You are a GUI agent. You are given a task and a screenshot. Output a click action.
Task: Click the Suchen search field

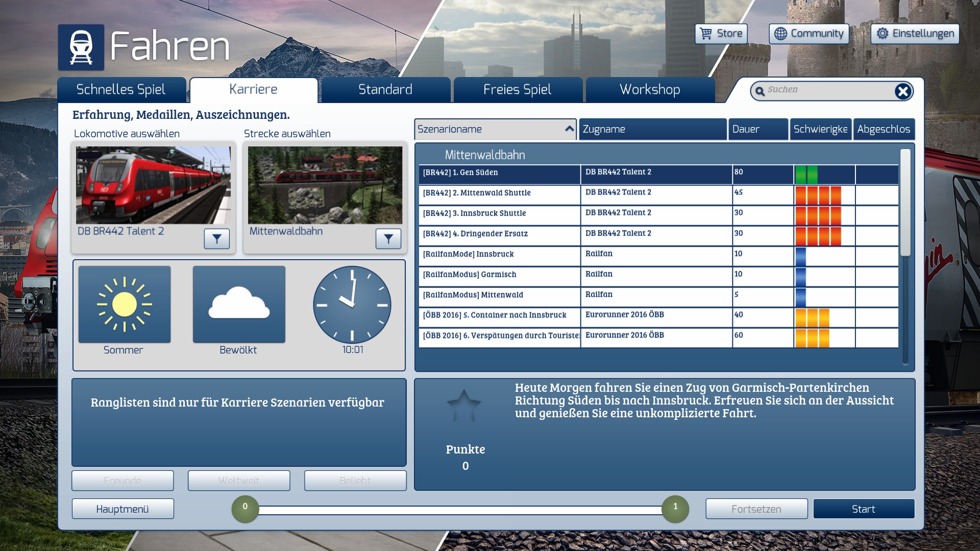[827, 90]
